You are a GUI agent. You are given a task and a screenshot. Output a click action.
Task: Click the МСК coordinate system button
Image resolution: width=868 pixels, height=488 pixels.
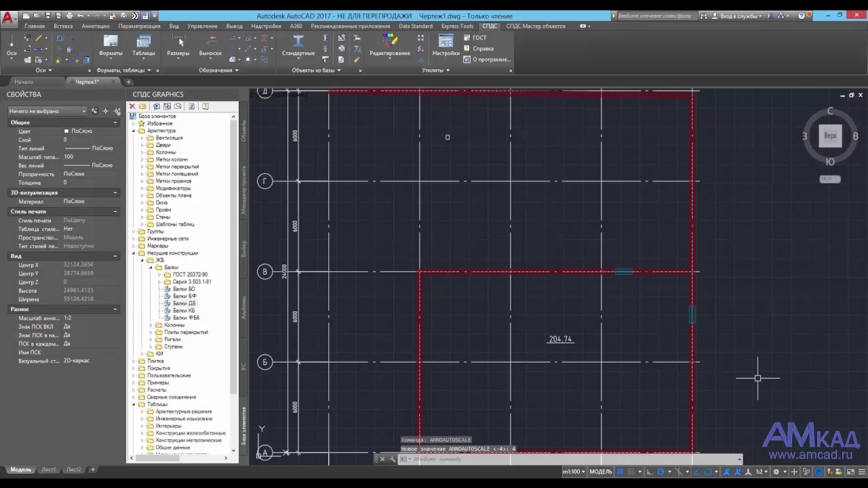click(830, 179)
